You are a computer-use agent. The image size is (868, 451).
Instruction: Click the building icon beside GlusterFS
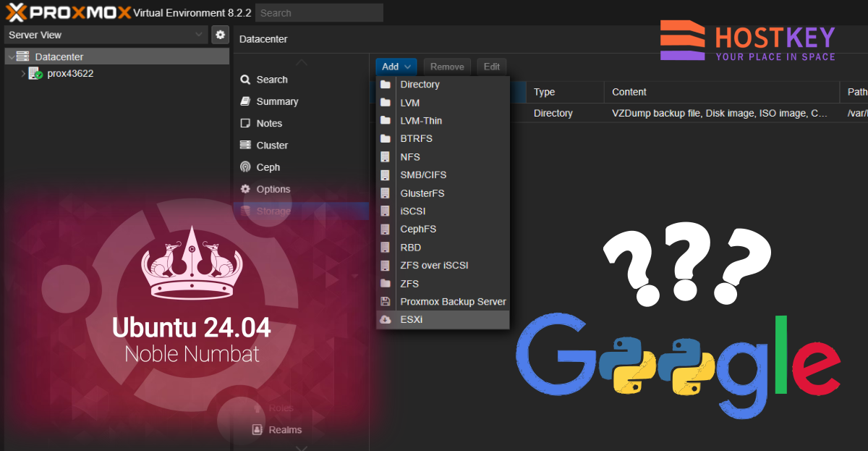coord(386,193)
